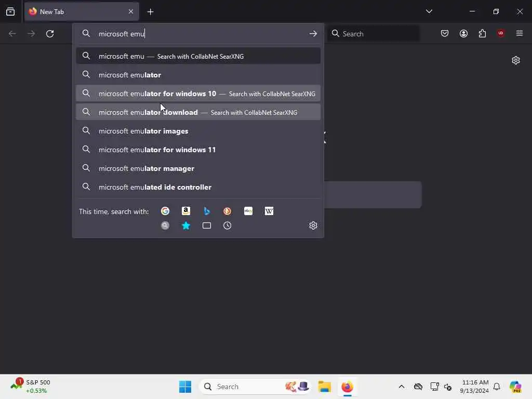Choose suggestion 'microsoft emulator for windows 10'
This screenshot has width=532, height=399.
pyautogui.click(x=198, y=94)
